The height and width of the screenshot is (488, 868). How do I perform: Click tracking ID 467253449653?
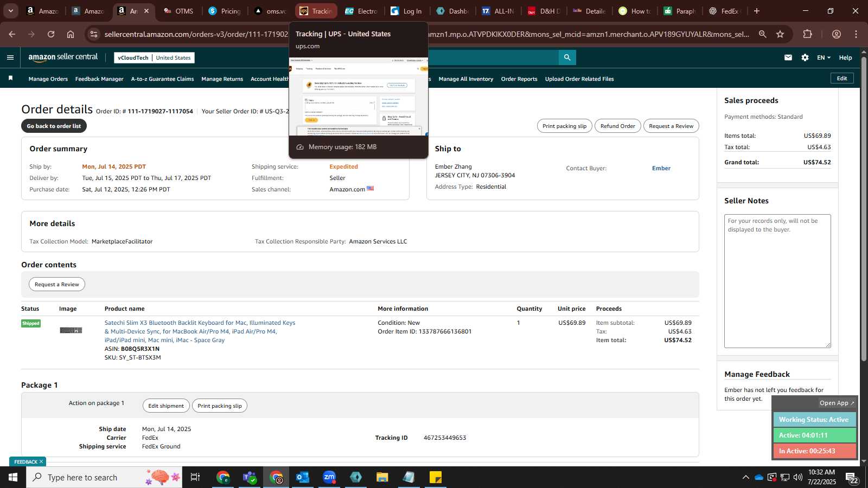click(445, 438)
